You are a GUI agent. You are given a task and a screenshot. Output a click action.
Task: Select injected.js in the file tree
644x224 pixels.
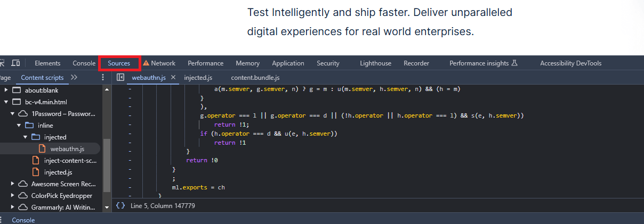coord(58,172)
